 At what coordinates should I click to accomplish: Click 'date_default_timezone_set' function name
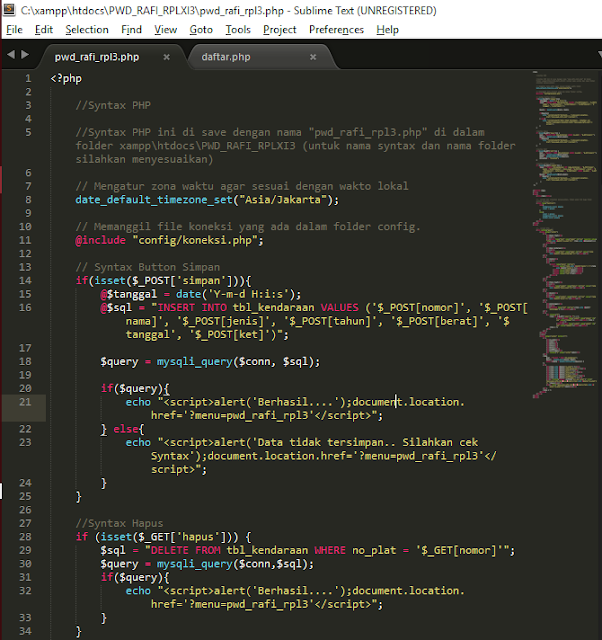click(154, 200)
